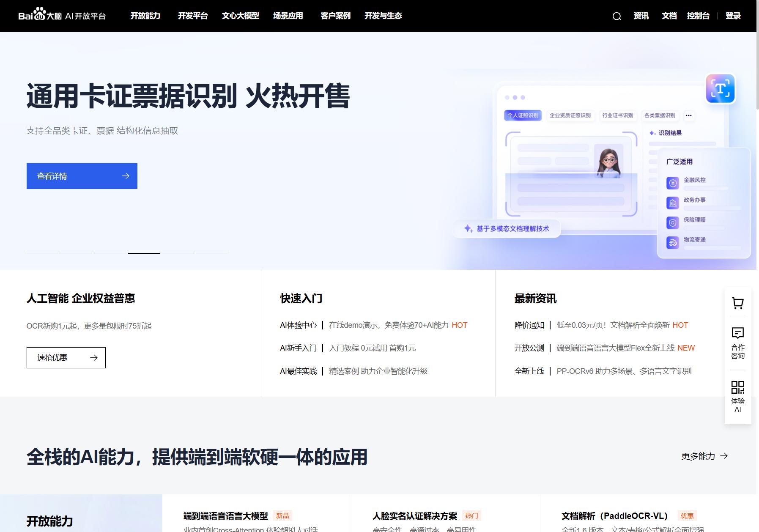This screenshot has height=532, width=759.
Task: Click the 政务办事 building icon
Action: 673,203
